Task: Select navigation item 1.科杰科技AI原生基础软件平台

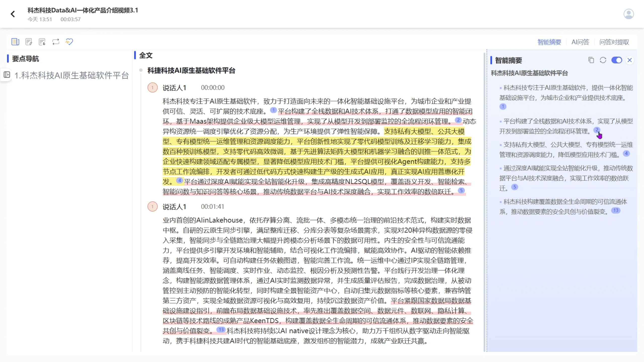Action: [x=72, y=75]
